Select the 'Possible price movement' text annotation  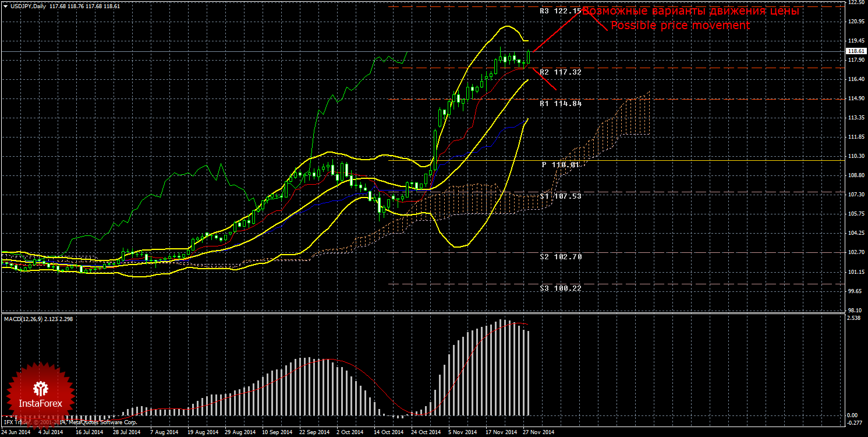click(x=680, y=26)
